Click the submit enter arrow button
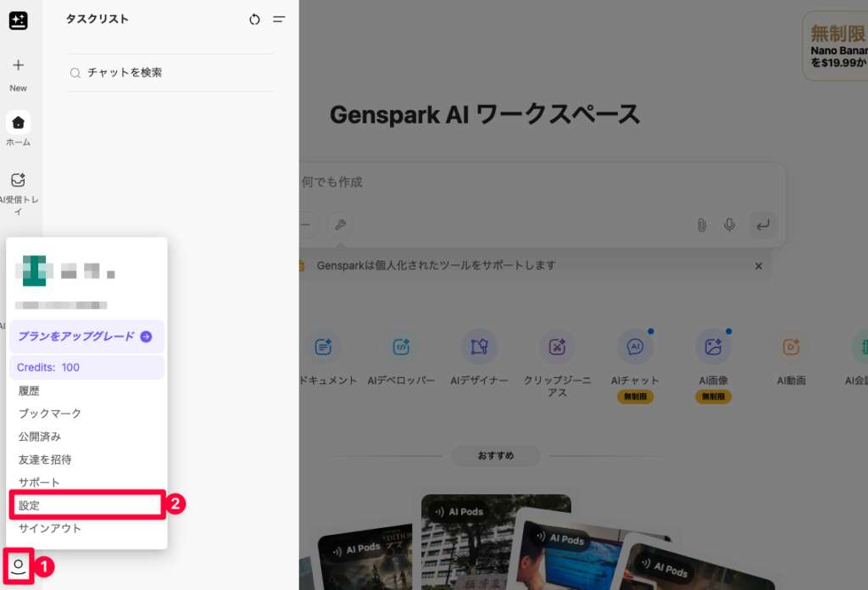 click(x=763, y=225)
